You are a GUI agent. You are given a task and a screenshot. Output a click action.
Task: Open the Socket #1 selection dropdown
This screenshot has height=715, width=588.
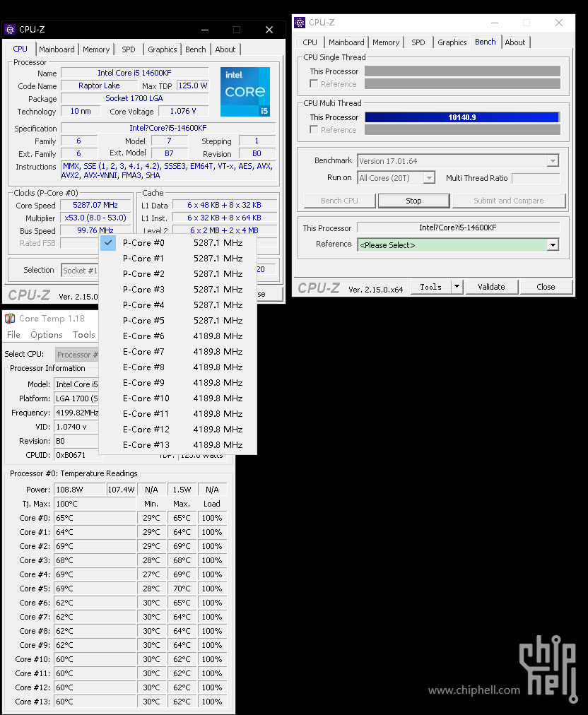coord(80,271)
